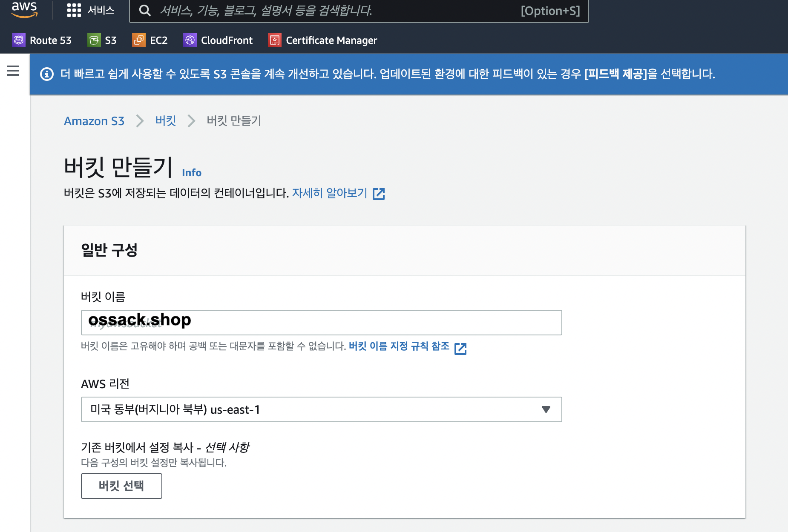Go to Amazon S3 breadcrumb link
The width and height of the screenshot is (788, 532).
coord(94,121)
